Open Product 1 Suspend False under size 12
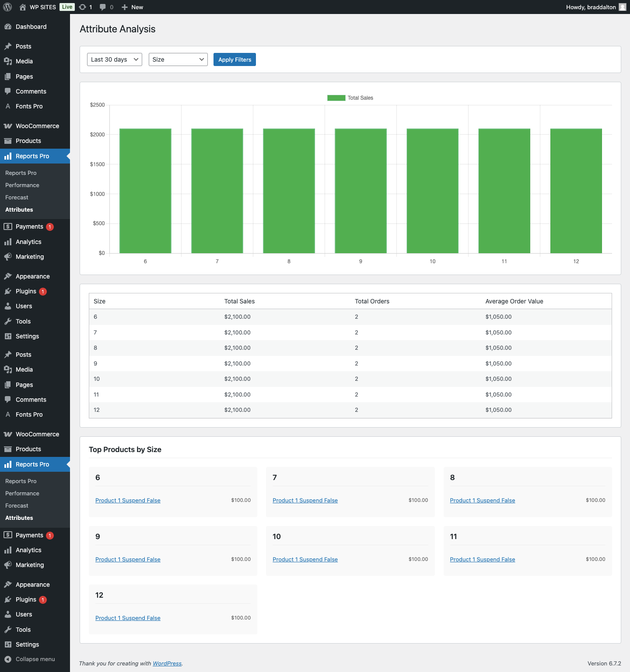The width and height of the screenshot is (630, 672). tap(128, 618)
